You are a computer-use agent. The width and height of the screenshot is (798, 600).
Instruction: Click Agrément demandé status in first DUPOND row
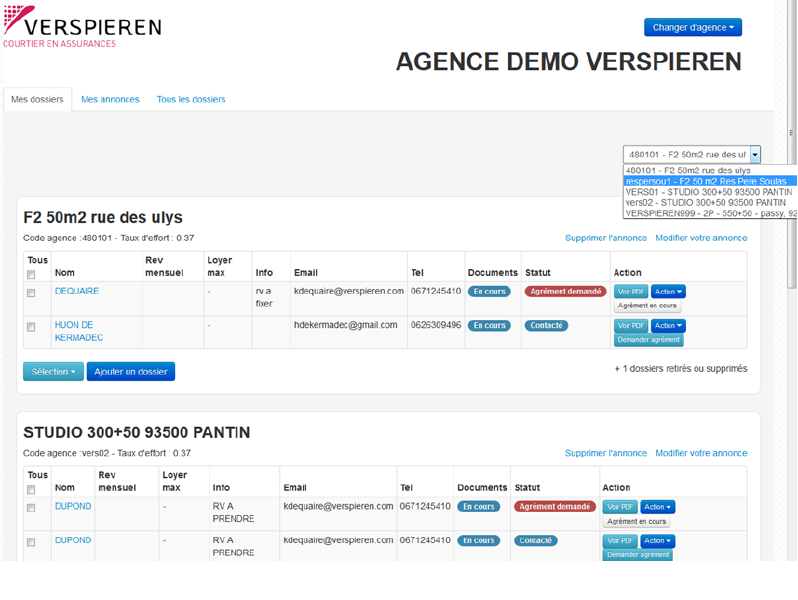click(554, 507)
